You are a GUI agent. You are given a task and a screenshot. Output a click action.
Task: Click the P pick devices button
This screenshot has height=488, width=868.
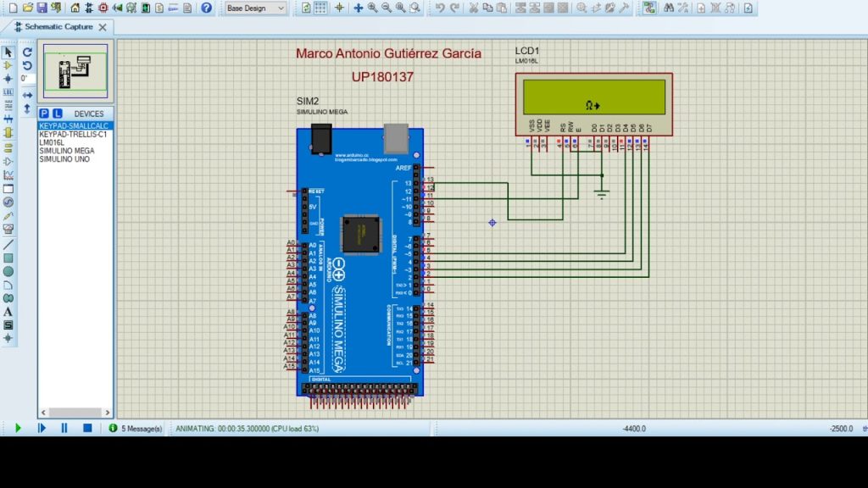pyautogui.click(x=45, y=114)
